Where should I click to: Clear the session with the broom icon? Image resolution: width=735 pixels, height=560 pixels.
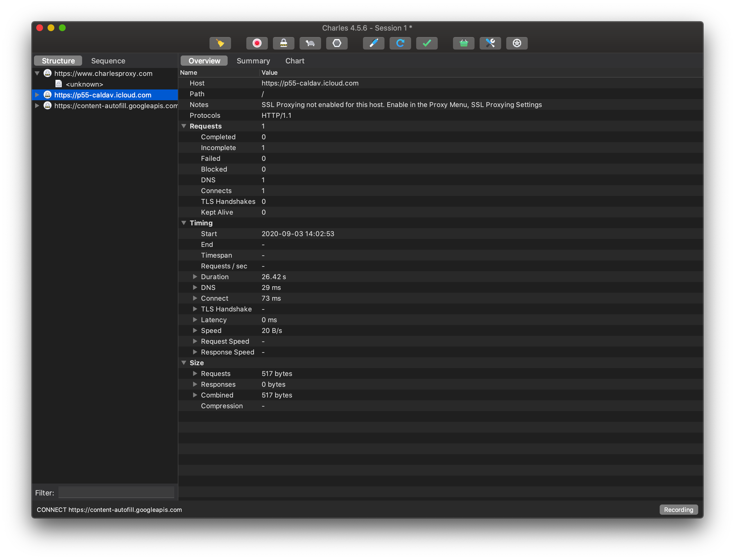[220, 43]
